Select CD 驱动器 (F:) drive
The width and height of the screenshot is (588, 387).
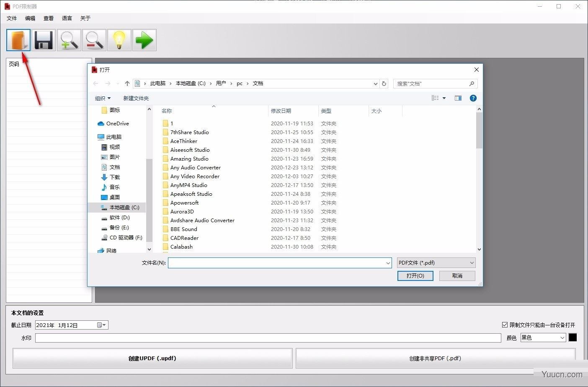point(122,238)
